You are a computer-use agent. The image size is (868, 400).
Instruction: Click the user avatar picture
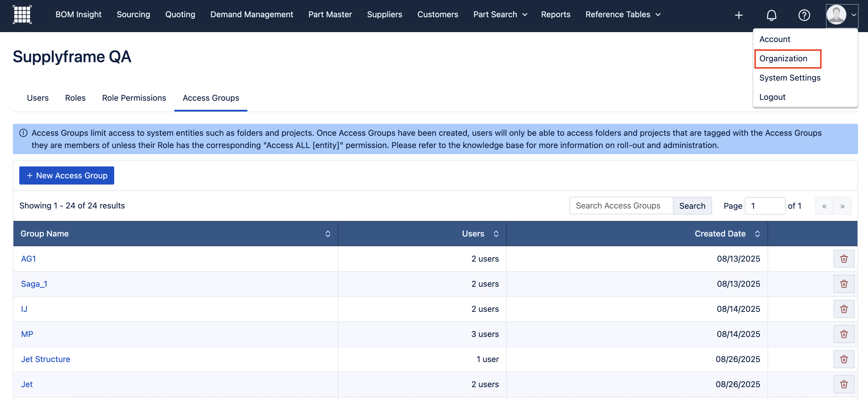pyautogui.click(x=836, y=15)
